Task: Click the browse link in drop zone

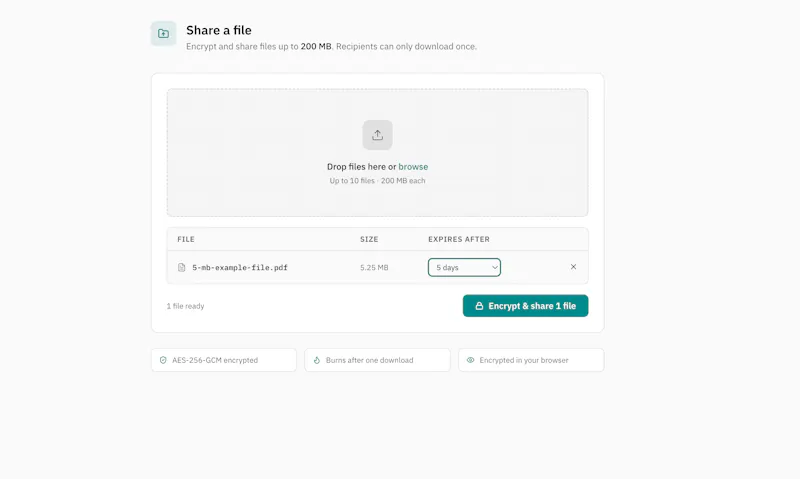Action: click(x=413, y=167)
